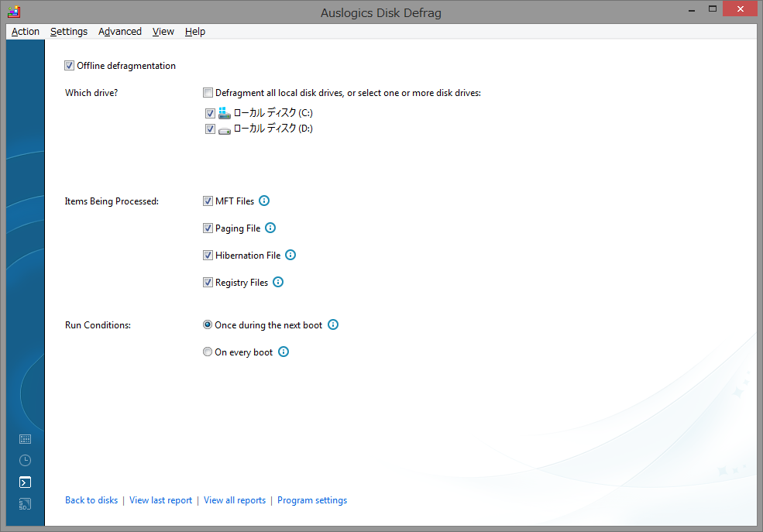Click the info icon next to Paging File

tap(270, 228)
